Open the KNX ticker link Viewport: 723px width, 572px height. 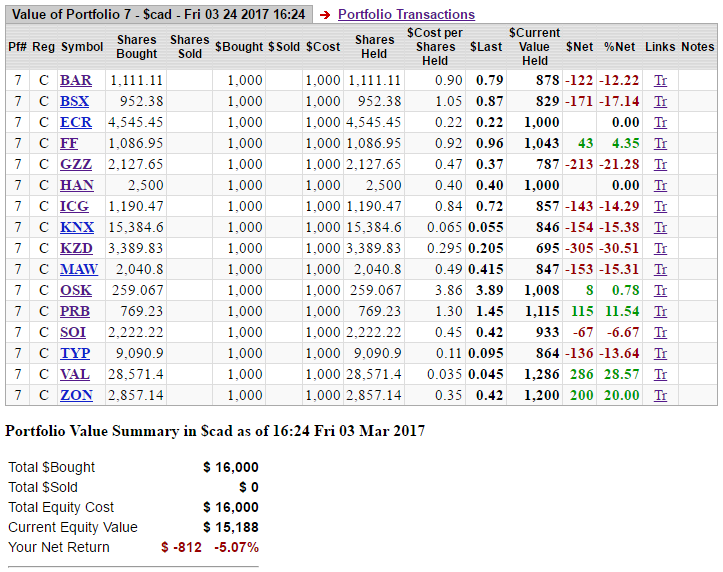[x=76, y=227]
